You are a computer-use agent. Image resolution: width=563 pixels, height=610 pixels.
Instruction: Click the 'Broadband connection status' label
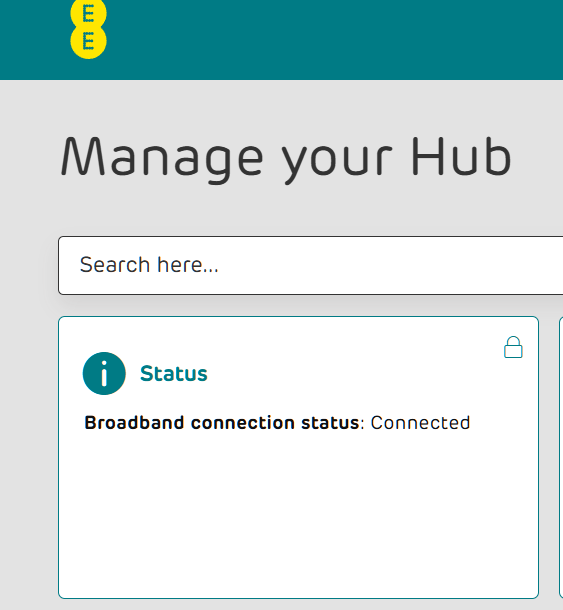click(222, 423)
